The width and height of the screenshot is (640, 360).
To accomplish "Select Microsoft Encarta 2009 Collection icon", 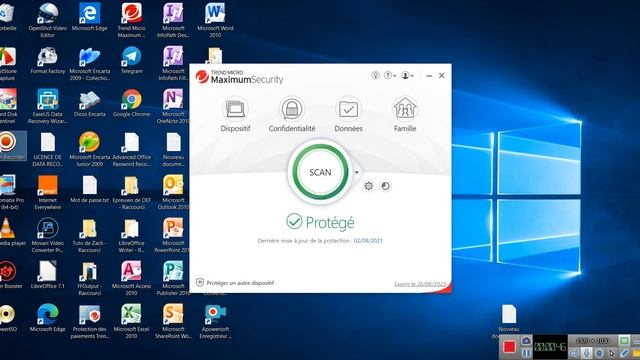I will (x=89, y=63).
